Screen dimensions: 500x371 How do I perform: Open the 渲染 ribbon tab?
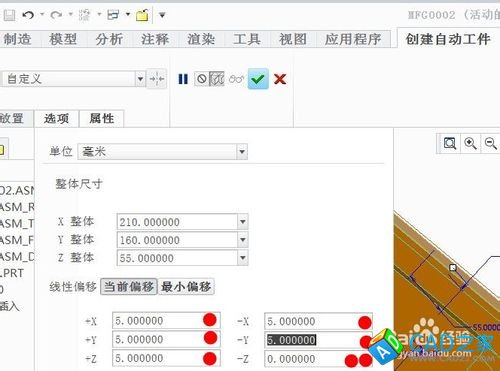(x=201, y=39)
